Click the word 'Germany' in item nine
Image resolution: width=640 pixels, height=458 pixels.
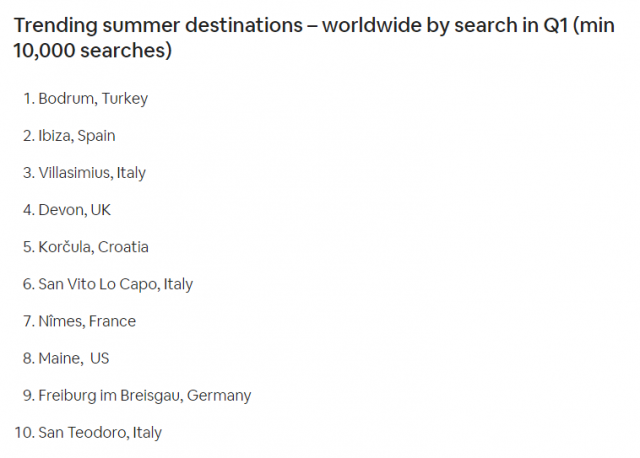[219, 396]
